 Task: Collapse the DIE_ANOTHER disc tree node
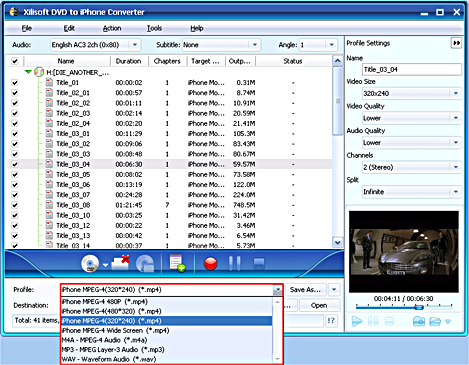[28, 72]
